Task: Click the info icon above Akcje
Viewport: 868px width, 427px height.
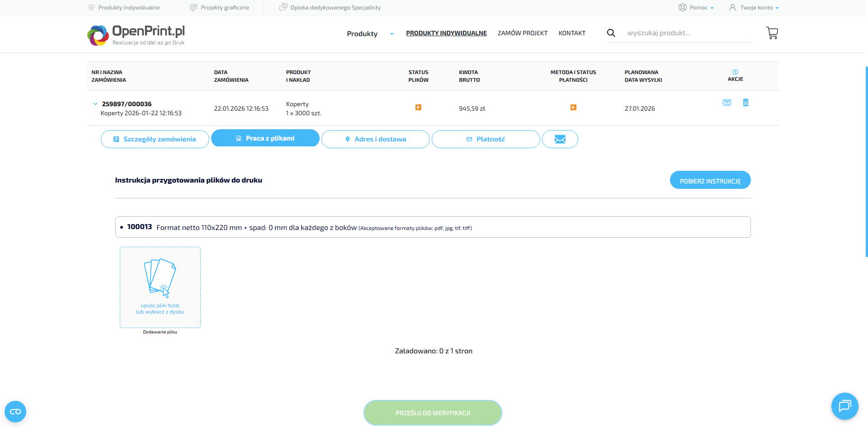Action: (735, 72)
